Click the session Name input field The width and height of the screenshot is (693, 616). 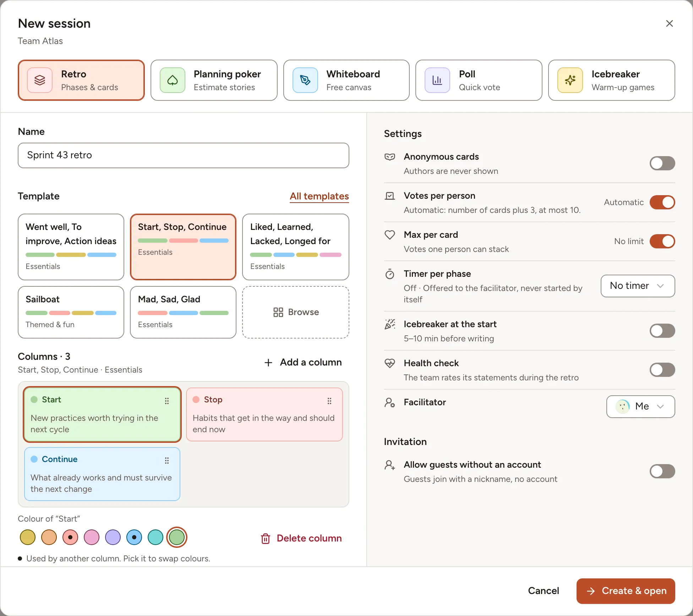(x=184, y=155)
